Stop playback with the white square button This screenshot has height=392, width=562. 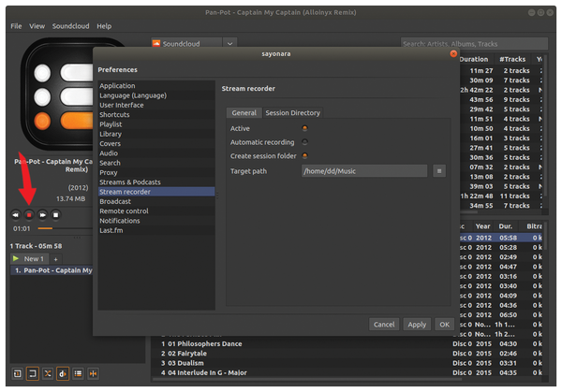[x=55, y=215]
